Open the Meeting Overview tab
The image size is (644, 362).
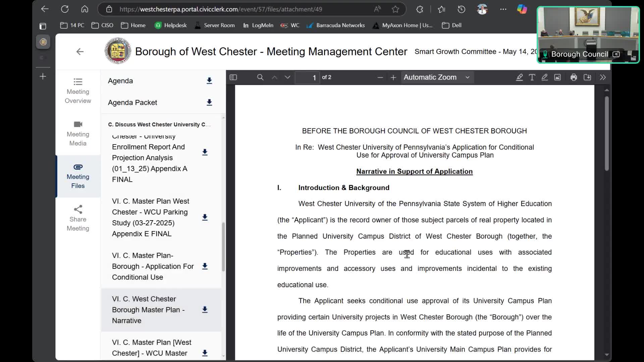[78, 91]
